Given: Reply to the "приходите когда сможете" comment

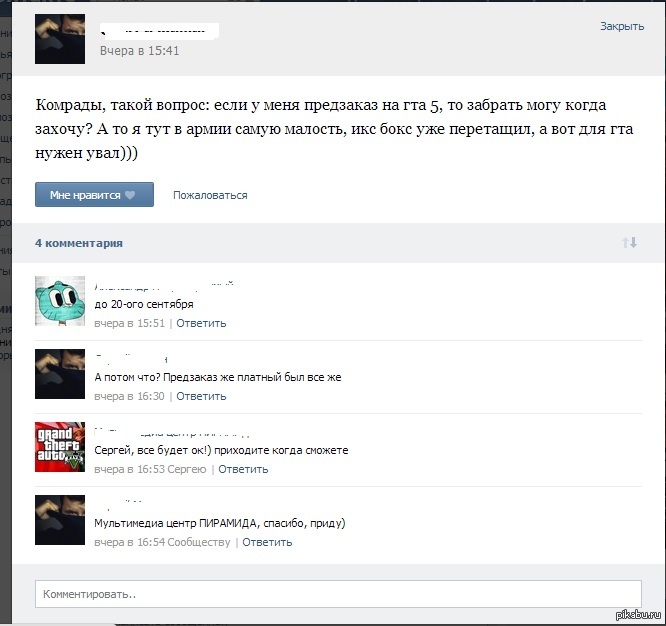Looking at the screenshot, I should (243, 469).
